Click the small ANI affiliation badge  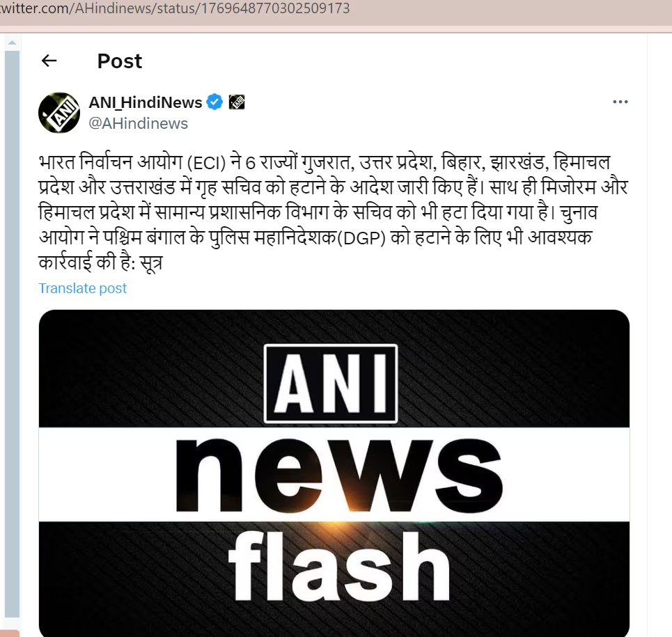pos(237,102)
